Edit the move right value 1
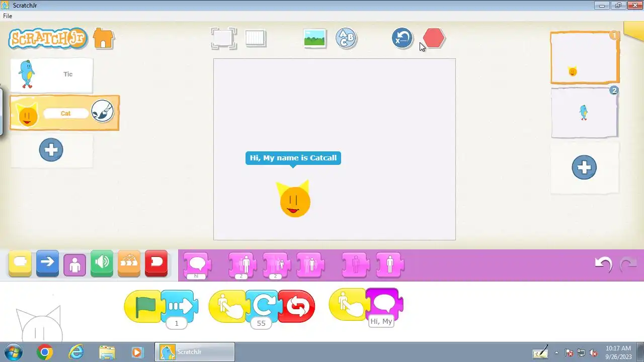The image size is (644, 362). pos(176,323)
